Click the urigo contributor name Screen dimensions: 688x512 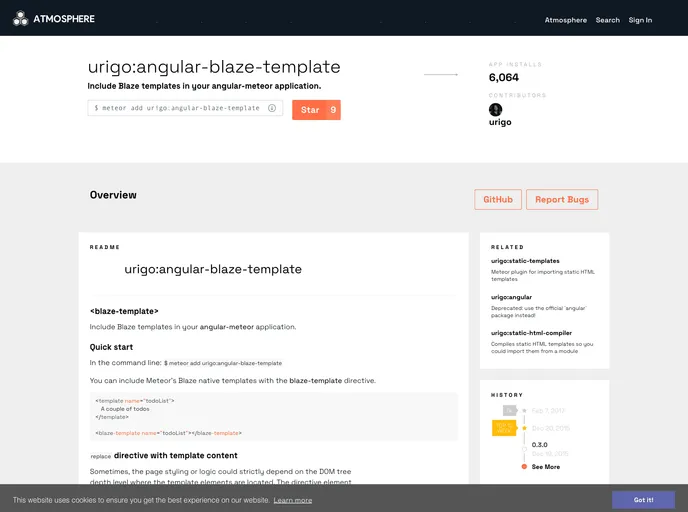500,122
